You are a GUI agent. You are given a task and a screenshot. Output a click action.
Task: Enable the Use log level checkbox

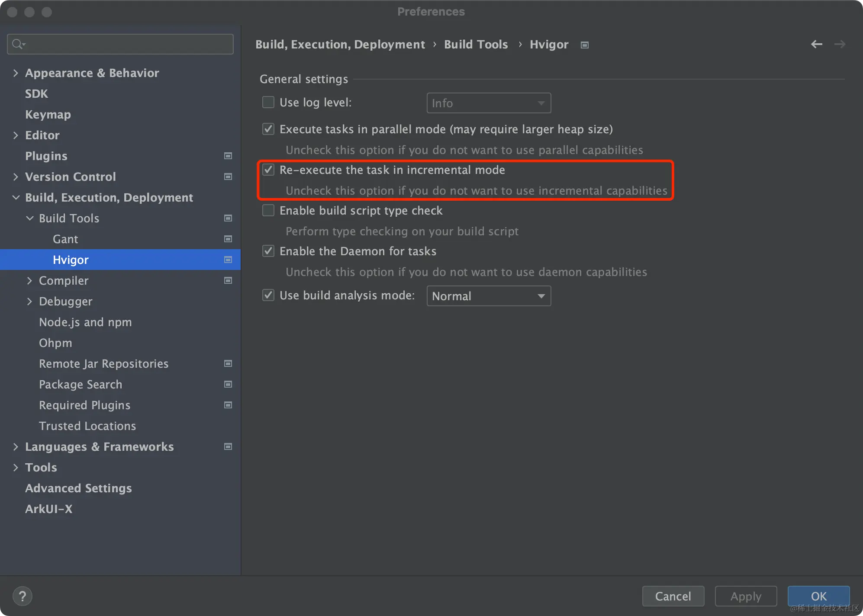coord(268,102)
